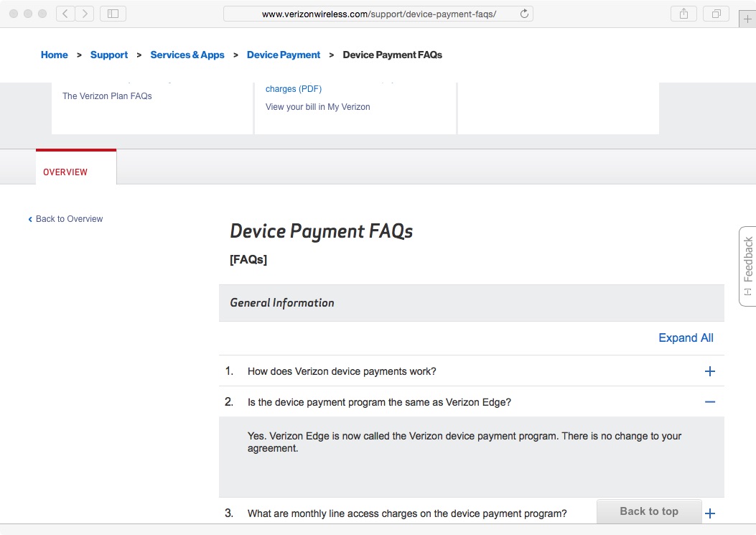756x535 pixels.
Task: Open the Home breadcrumb link
Action: [x=55, y=55]
